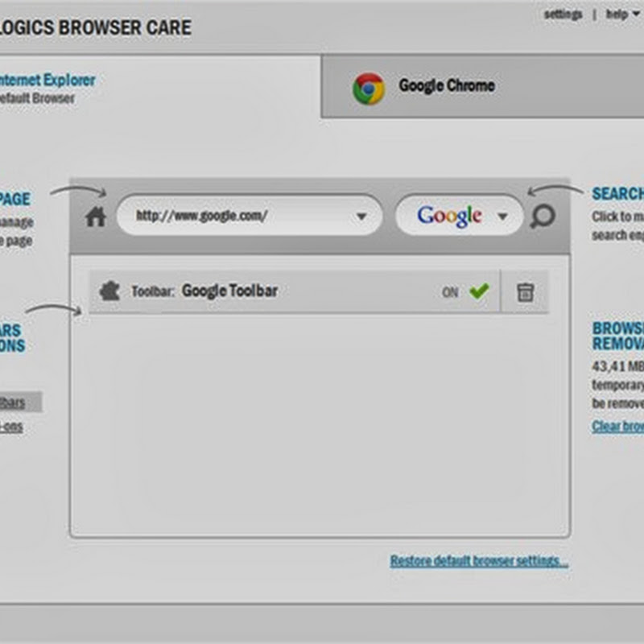
Task: Switch to the Internet Explorer tab
Action: (160, 88)
